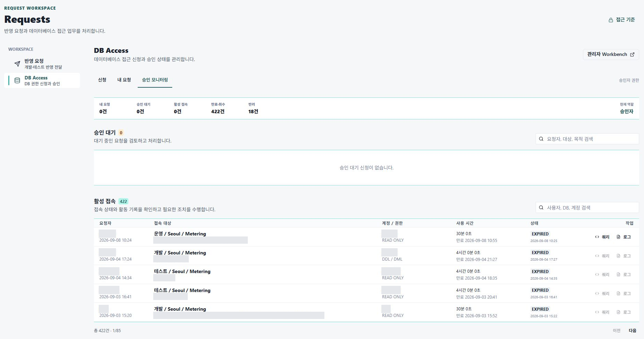Open 로그 for the 2026-09-04 17:24 row

click(624, 256)
